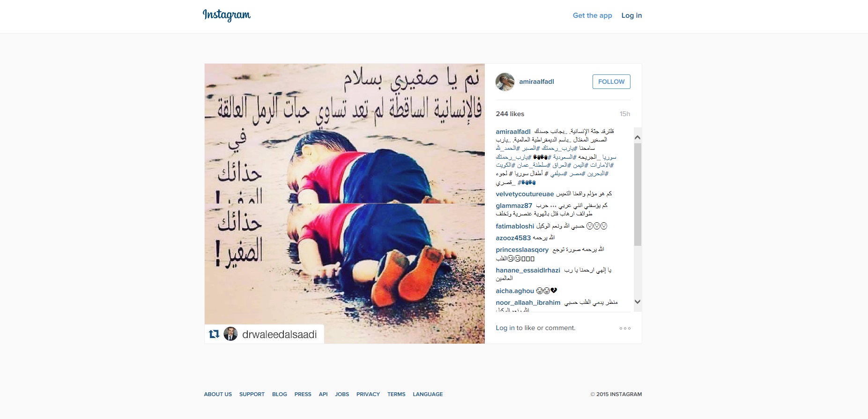Open the Privacy footer link
The height and width of the screenshot is (419, 868).
368,394
